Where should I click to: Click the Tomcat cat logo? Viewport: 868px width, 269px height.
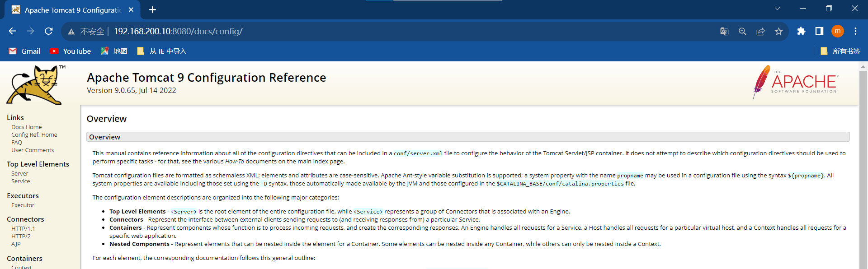(x=36, y=85)
